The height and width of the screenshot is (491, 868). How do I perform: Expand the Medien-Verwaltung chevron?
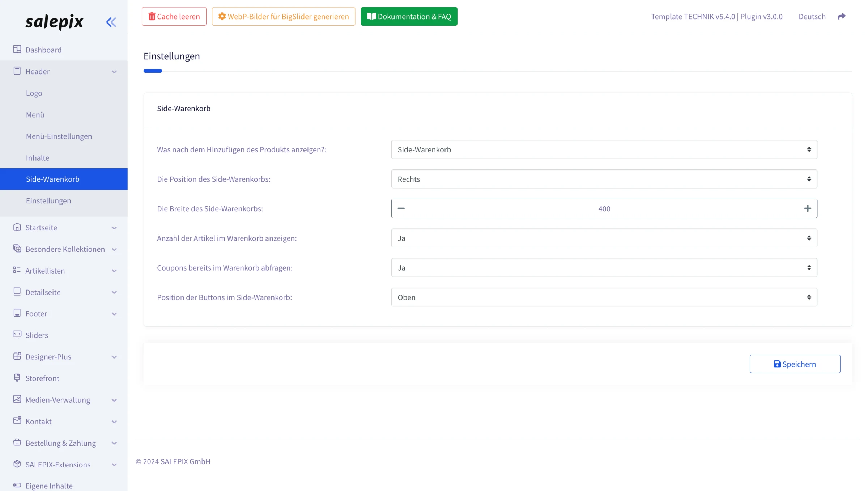(114, 400)
